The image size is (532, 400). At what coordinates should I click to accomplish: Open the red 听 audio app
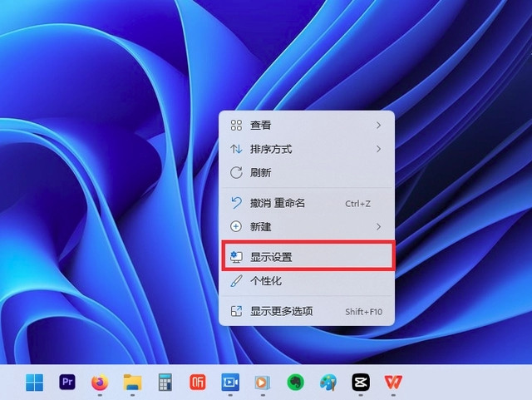tap(198, 383)
